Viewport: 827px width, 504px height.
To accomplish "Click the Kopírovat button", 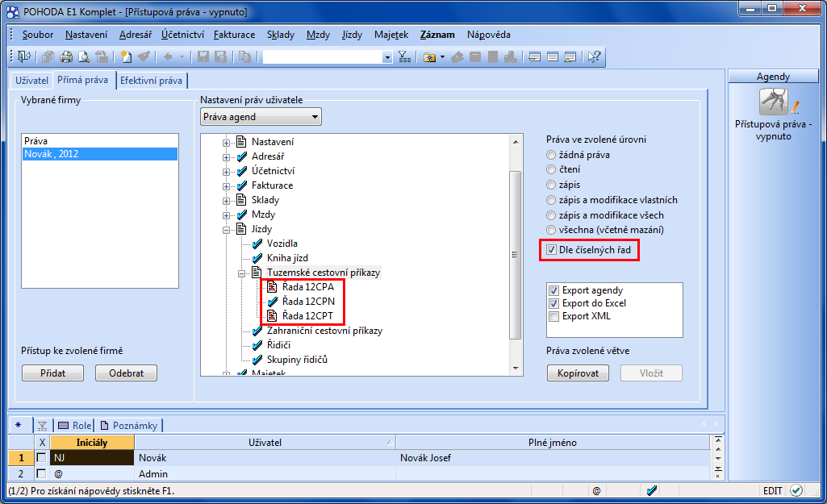I will click(x=578, y=373).
